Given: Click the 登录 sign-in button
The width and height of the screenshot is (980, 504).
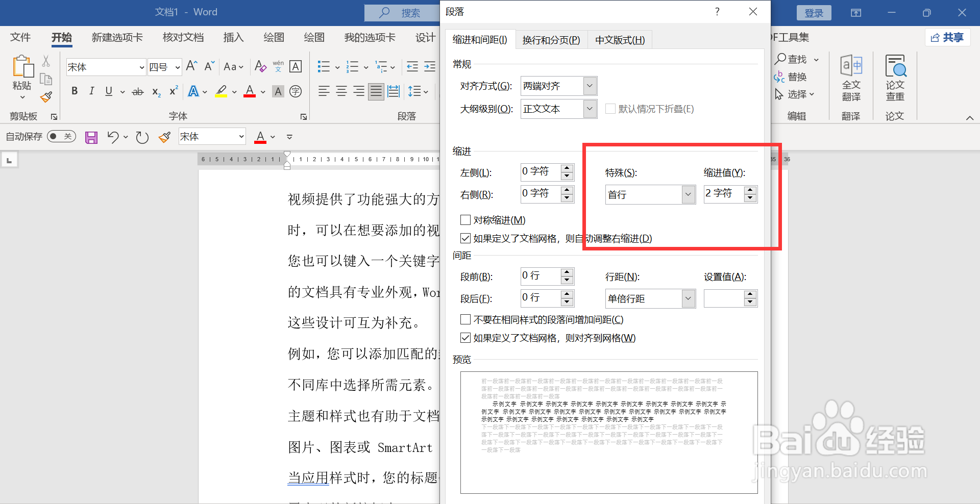Looking at the screenshot, I should point(814,13).
